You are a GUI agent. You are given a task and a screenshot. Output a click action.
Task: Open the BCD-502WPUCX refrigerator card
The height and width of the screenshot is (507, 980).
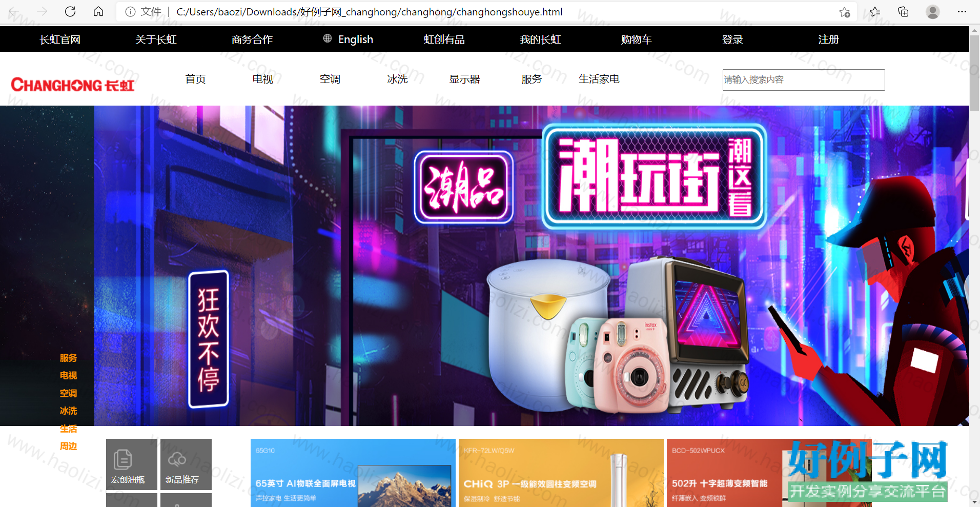coord(769,473)
